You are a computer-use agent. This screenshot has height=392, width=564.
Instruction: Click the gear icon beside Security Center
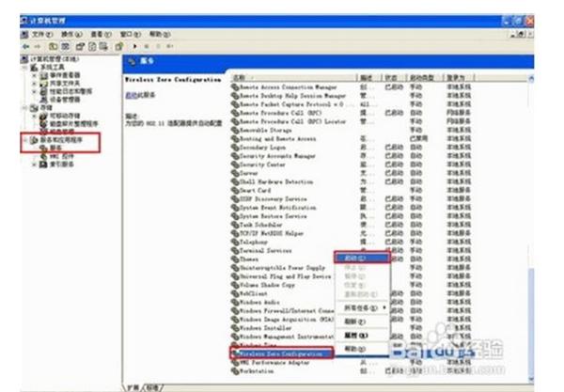[x=235, y=165]
